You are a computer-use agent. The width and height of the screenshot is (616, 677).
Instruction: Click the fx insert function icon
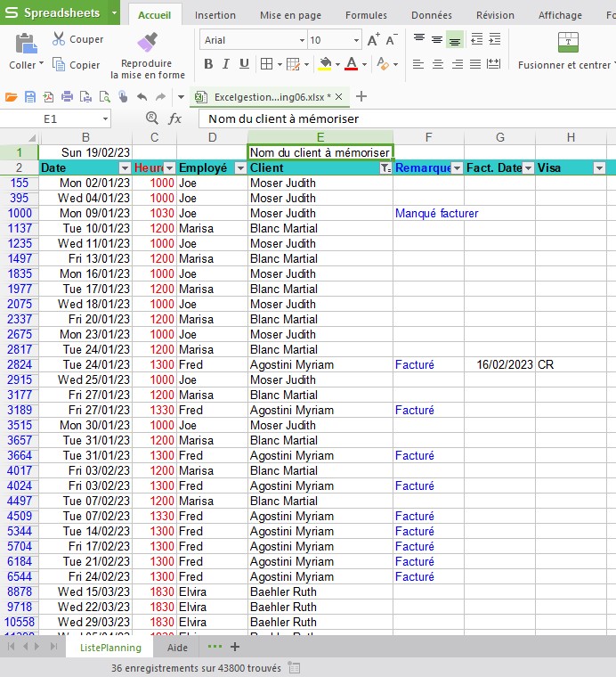coord(175,118)
